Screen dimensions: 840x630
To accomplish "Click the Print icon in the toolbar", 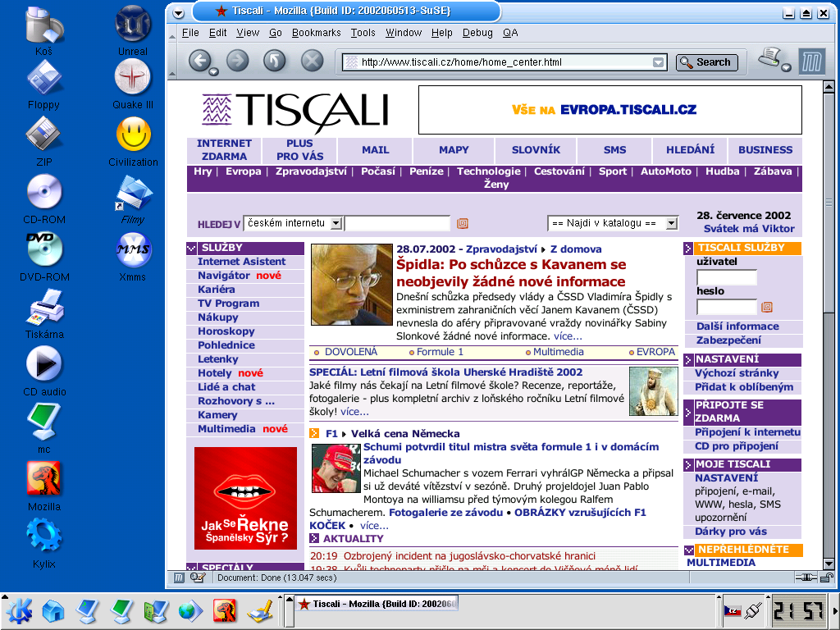I will tap(769, 57).
